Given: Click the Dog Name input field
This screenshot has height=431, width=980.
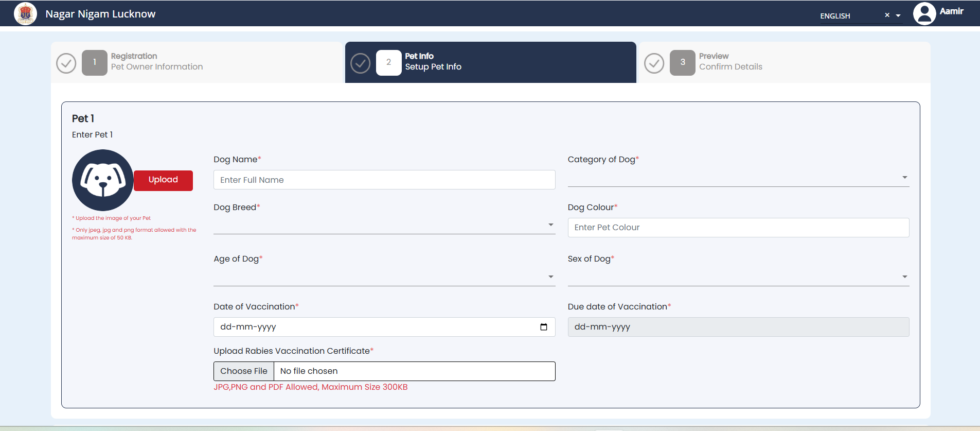Looking at the screenshot, I should (x=384, y=180).
